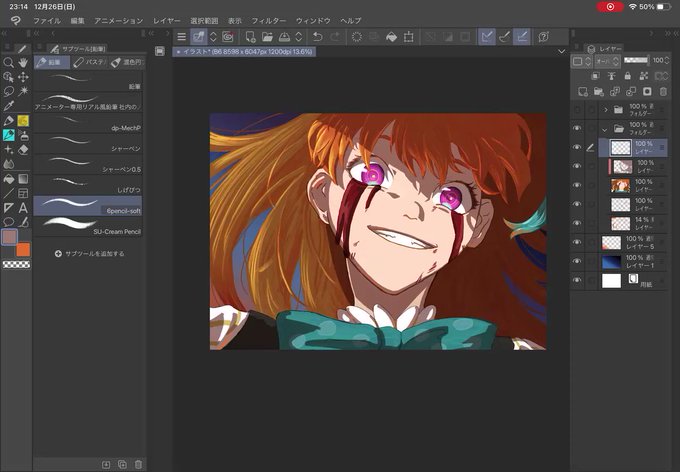Select the シャーペン0.5 sub tool
This screenshot has height=472, width=680.
88,164
